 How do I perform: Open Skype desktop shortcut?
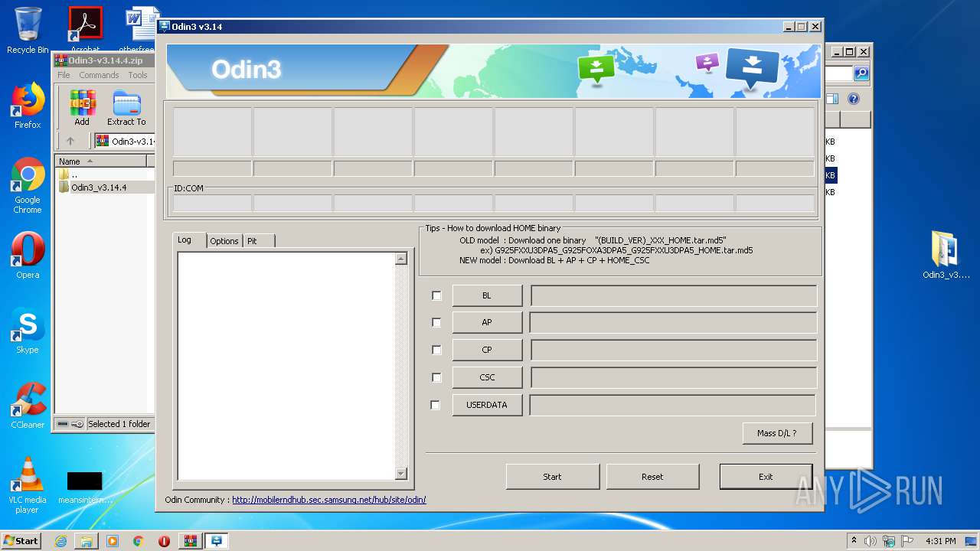point(28,331)
